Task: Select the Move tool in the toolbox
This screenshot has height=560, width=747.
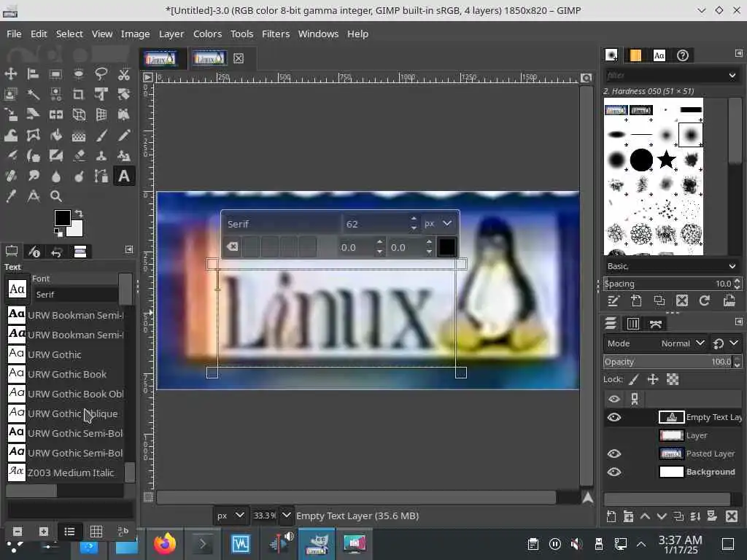Action: point(10,74)
